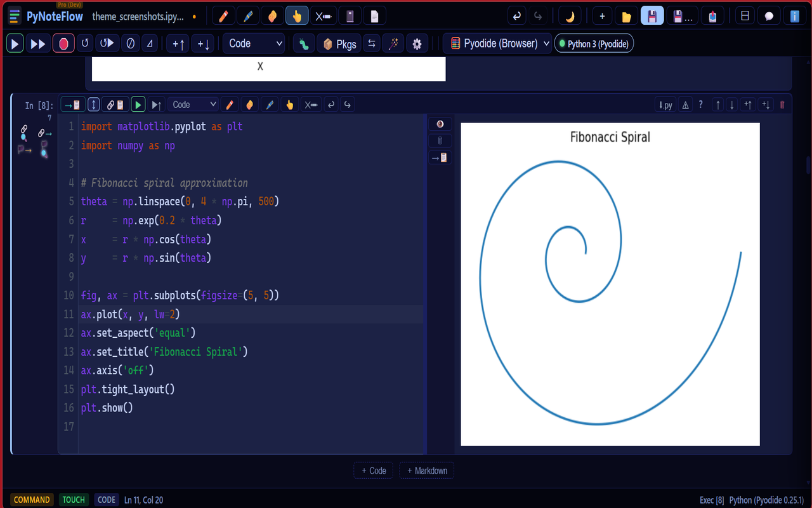Move cell down with the down arrow

click(732, 105)
